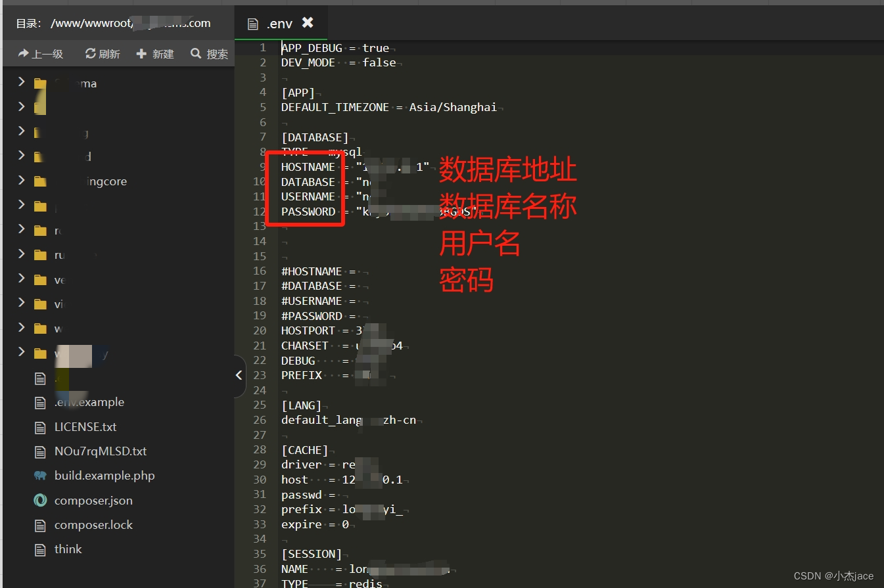884x588 pixels.
Task: Click the composer.json file type icon
Action: [41, 501]
